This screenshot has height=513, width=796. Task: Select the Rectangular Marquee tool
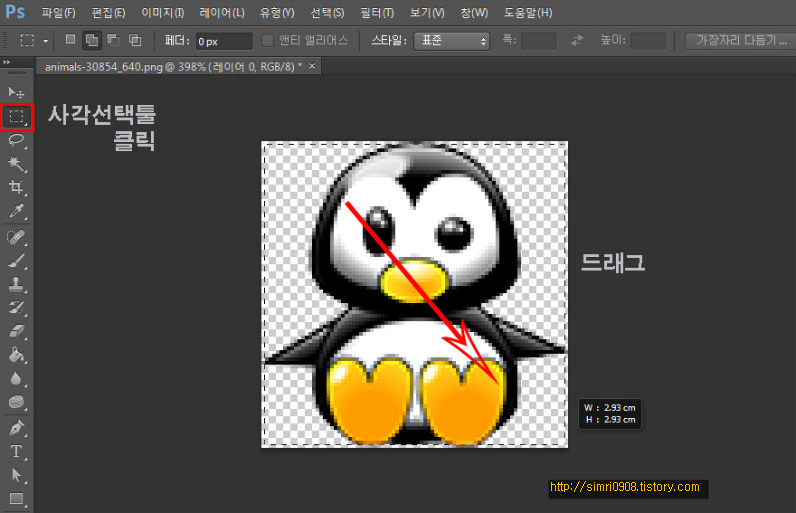click(x=16, y=117)
